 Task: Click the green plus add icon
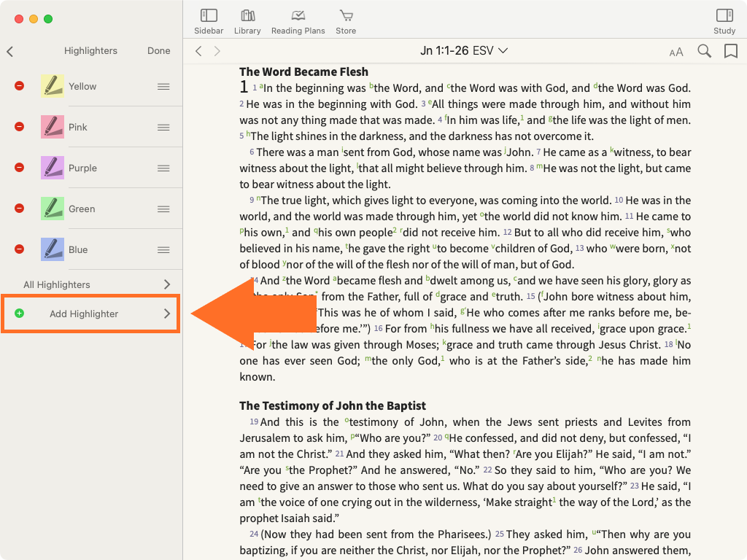[x=20, y=314]
